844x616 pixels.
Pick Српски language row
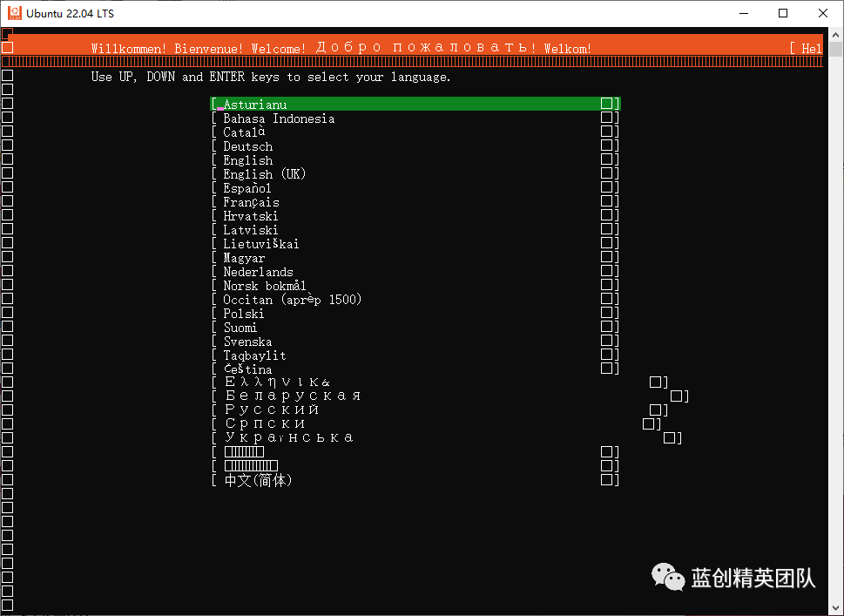coord(436,424)
